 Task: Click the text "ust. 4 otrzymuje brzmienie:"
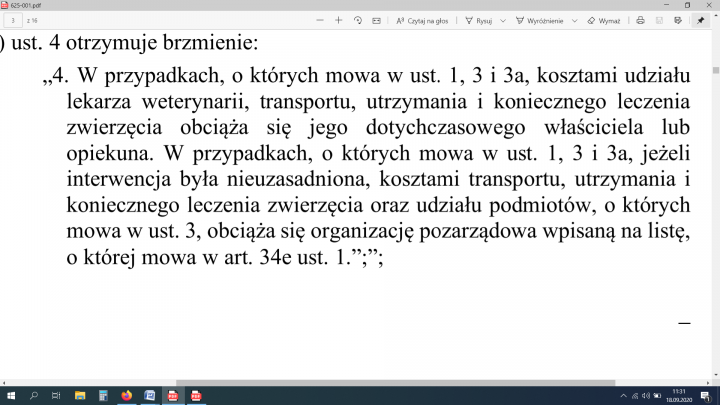coord(135,43)
